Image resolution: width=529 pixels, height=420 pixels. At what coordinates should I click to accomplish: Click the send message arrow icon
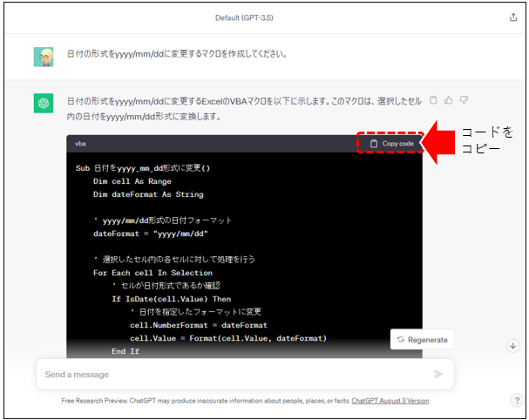click(x=438, y=374)
